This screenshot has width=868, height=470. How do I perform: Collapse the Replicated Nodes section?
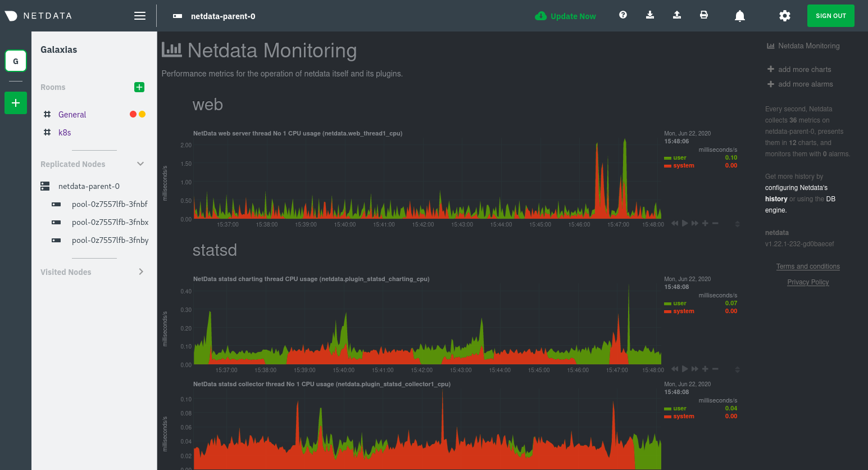[140, 164]
